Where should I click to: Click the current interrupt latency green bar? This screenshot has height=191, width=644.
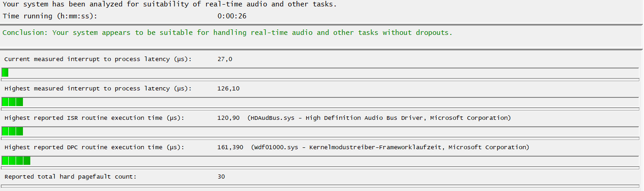click(x=320, y=73)
